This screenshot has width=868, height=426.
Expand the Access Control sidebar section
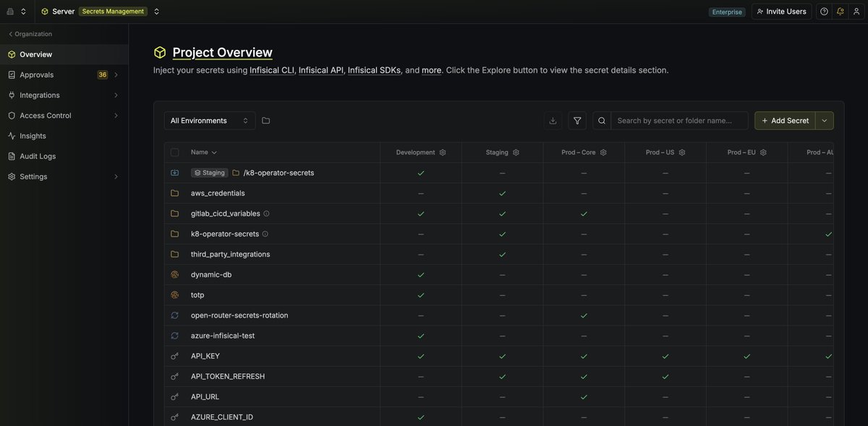116,115
